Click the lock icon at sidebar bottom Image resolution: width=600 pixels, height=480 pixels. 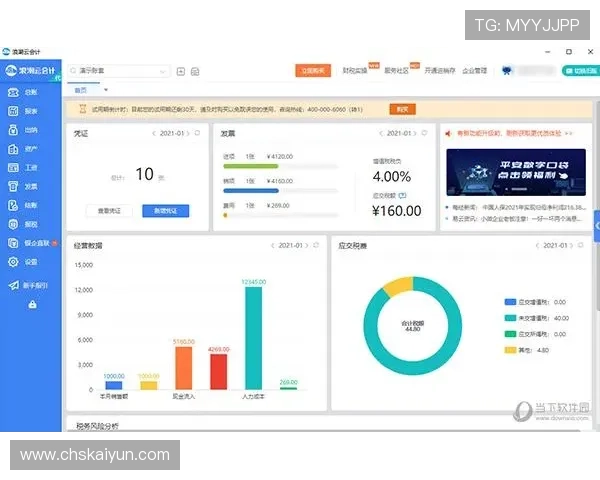[x=33, y=305]
